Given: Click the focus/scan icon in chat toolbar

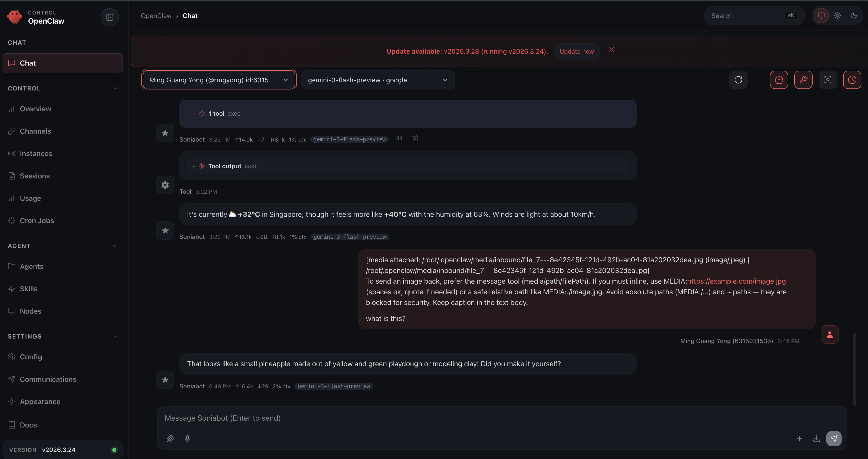Looking at the screenshot, I should tap(828, 80).
